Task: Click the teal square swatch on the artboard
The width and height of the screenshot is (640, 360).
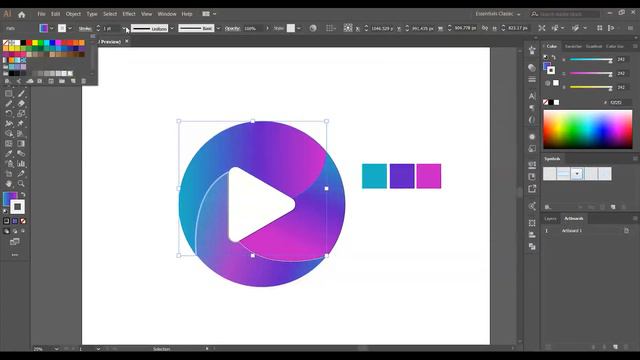Action: coord(374,176)
